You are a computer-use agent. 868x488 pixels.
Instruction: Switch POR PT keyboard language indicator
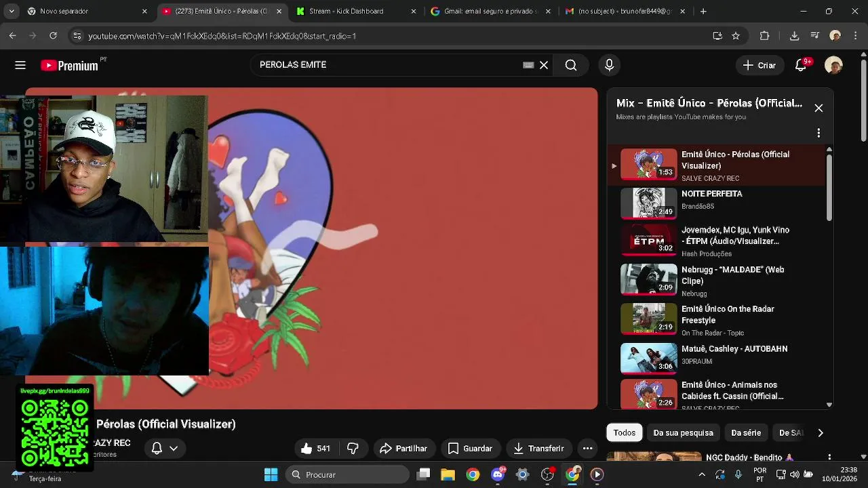click(759, 474)
